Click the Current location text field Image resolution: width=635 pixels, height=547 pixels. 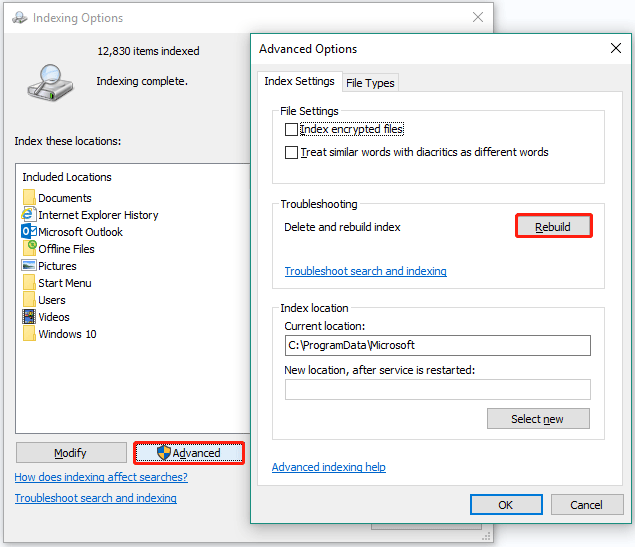[x=437, y=345]
